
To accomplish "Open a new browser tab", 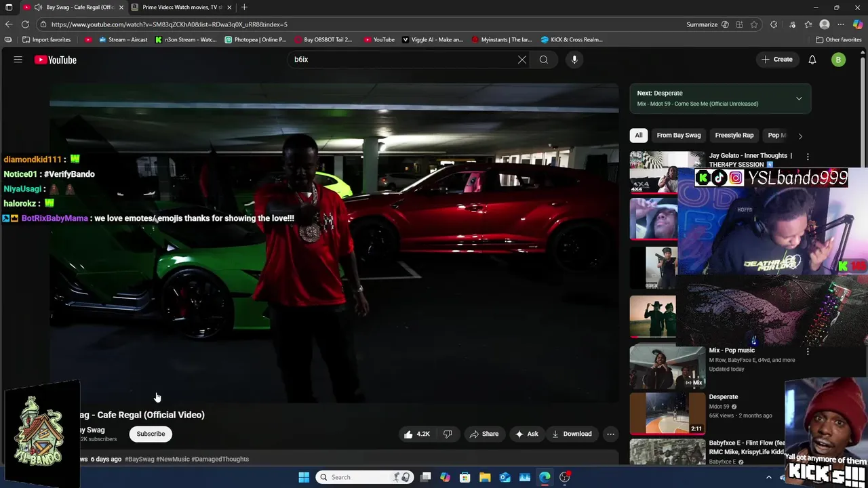I will 244,7.
